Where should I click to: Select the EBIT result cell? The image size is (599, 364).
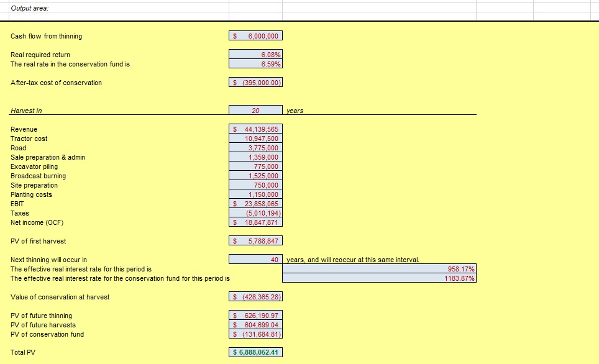(x=256, y=204)
